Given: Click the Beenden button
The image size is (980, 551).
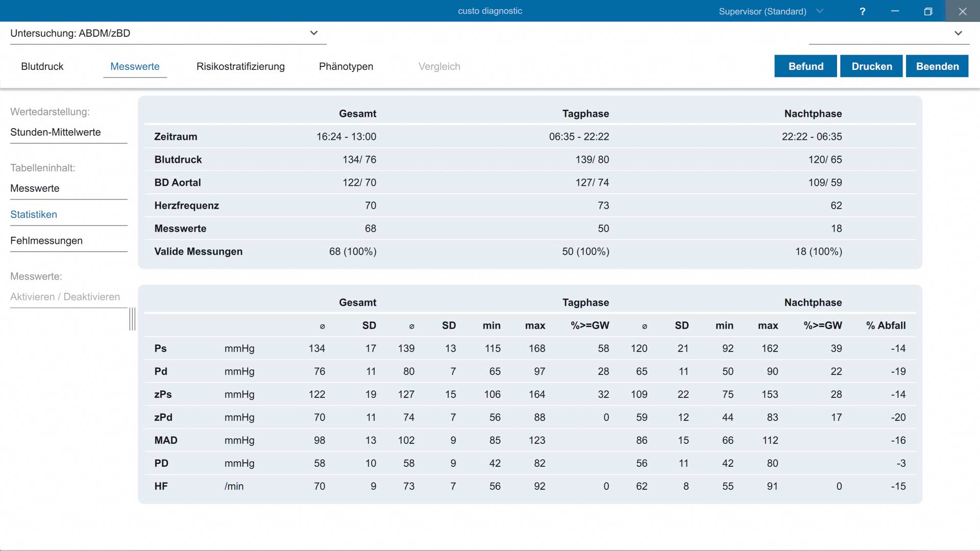Looking at the screenshot, I should click(x=937, y=66).
